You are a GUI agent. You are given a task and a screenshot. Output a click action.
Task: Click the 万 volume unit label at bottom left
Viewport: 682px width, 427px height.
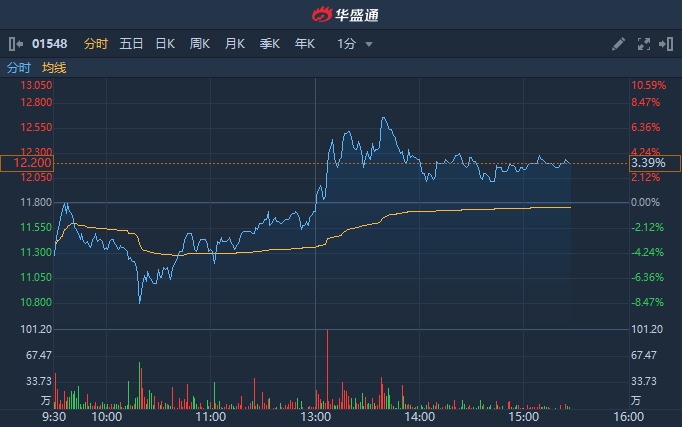[46, 399]
